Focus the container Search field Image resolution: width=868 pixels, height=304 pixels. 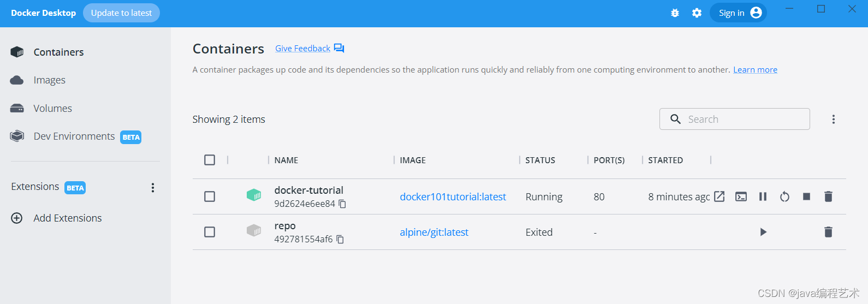pyautogui.click(x=734, y=119)
